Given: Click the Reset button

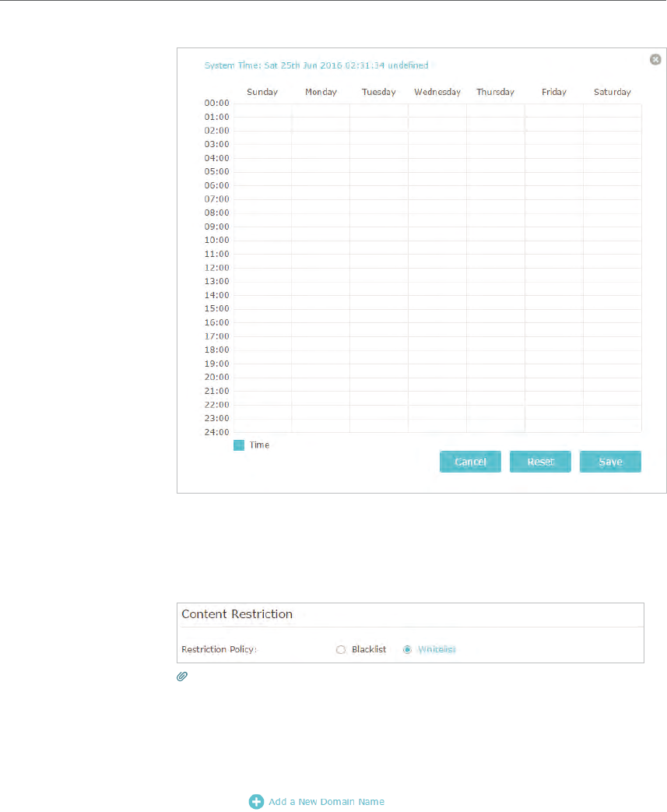Looking at the screenshot, I should pyautogui.click(x=540, y=462).
